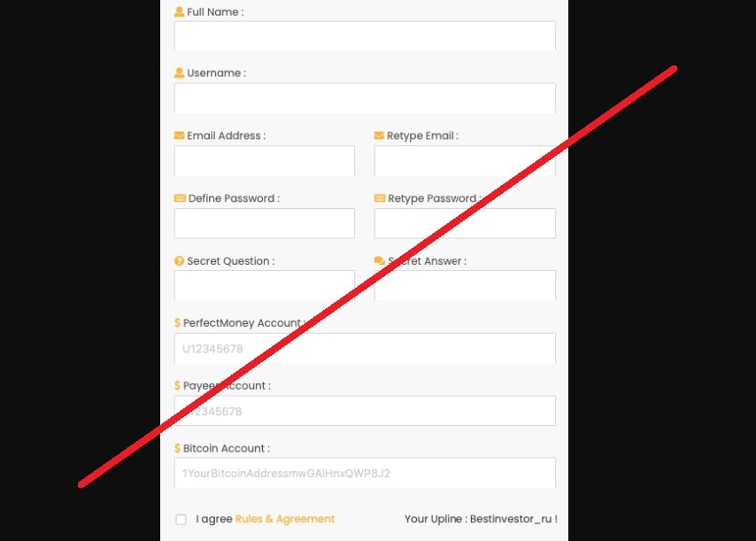Tick the I agree checkbox

pos(181,519)
